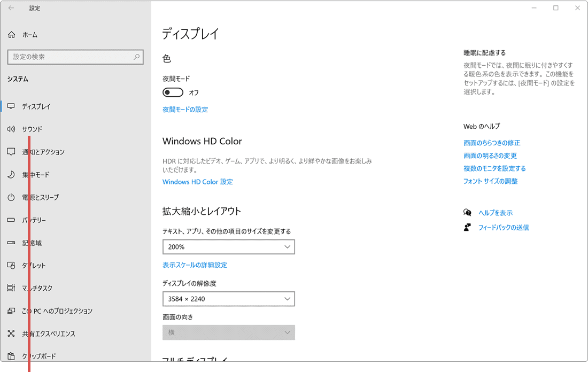The height and width of the screenshot is (372, 588).
Task: Click 画面のちらつきの修正 help link
Action: click(492, 143)
